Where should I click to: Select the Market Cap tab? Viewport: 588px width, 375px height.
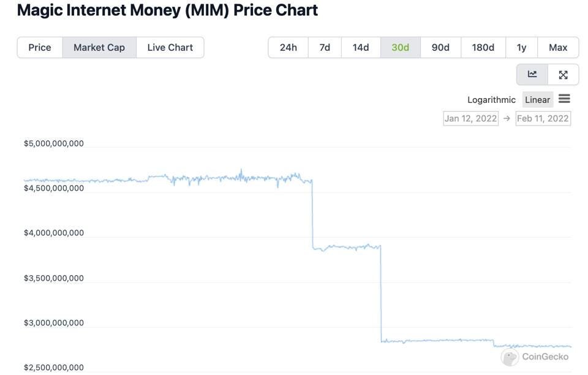pos(99,48)
